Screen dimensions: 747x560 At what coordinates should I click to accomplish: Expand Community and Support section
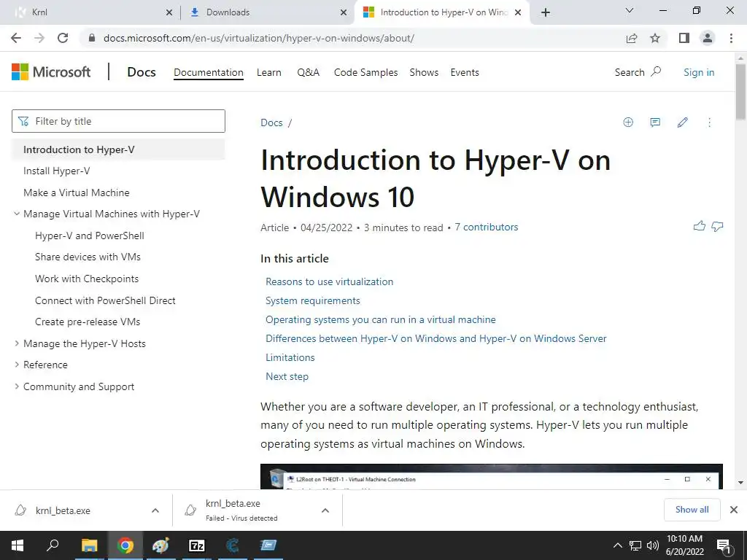point(17,386)
